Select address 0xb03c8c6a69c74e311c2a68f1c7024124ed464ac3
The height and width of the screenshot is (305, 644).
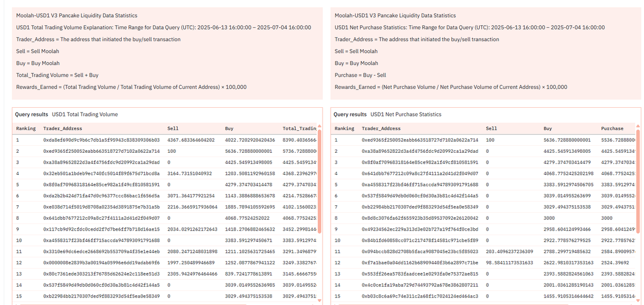click(x=420, y=296)
